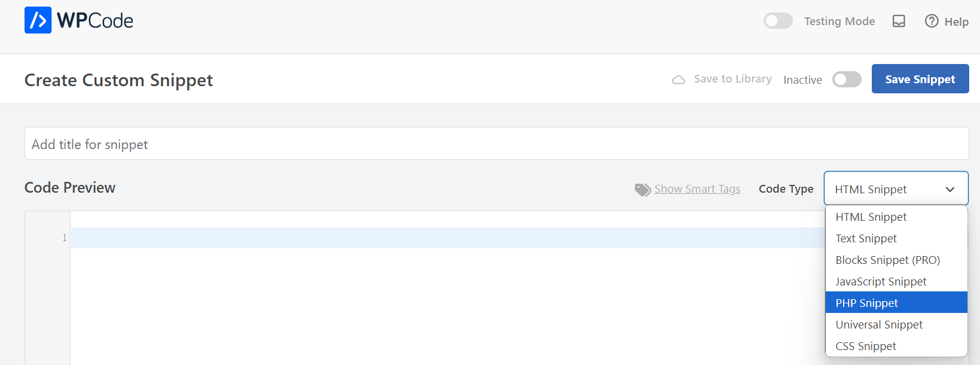Choose Text Snippet option
Screen dimensions: 980x365
[x=866, y=239]
